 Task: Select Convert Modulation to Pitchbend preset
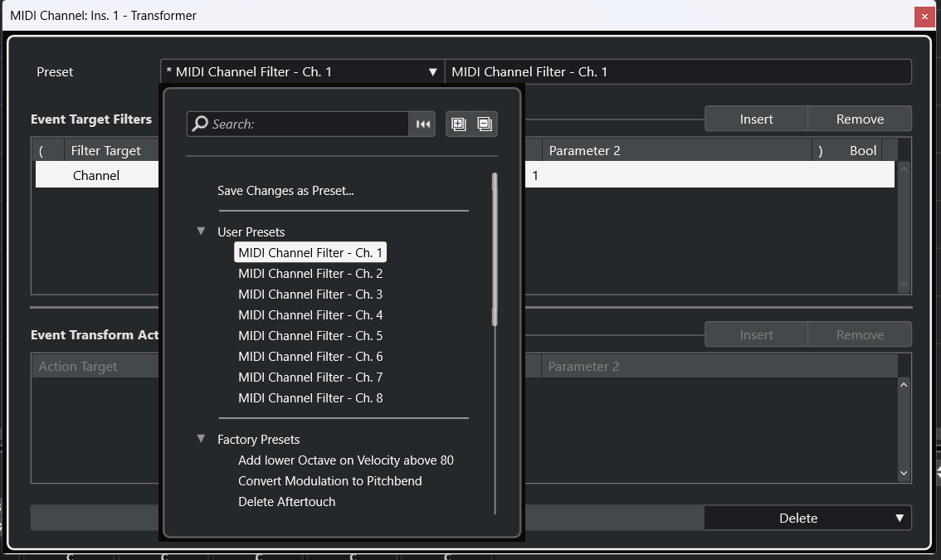pos(329,480)
